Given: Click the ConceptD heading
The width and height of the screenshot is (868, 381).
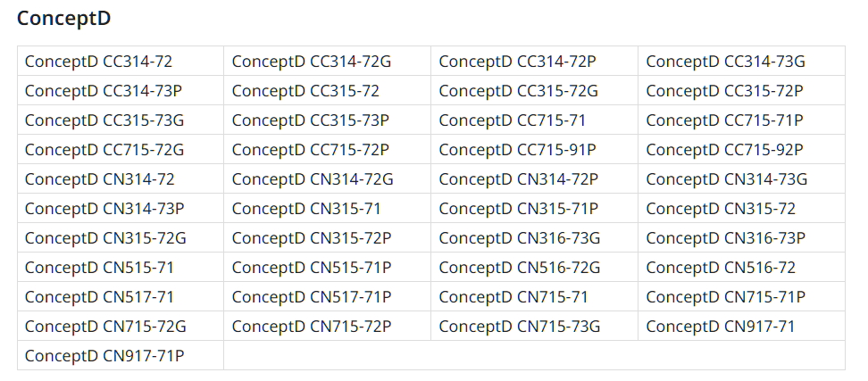Looking at the screenshot, I should (x=63, y=18).
